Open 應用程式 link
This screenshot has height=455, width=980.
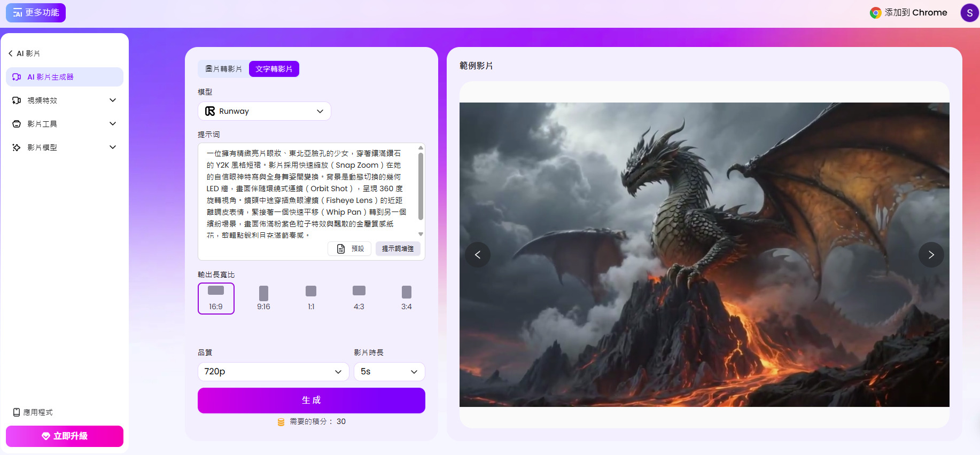pyautogui.click(x=33, y=412)
